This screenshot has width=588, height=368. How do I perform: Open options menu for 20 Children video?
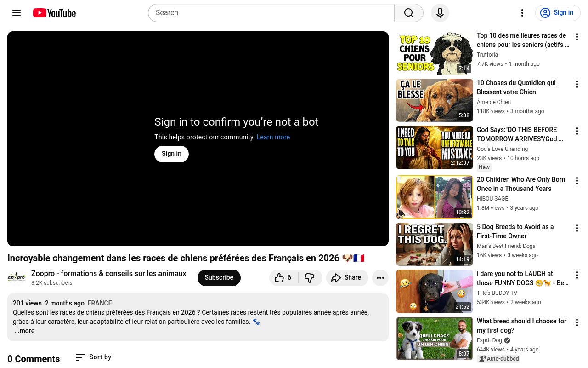click(577, 181)
